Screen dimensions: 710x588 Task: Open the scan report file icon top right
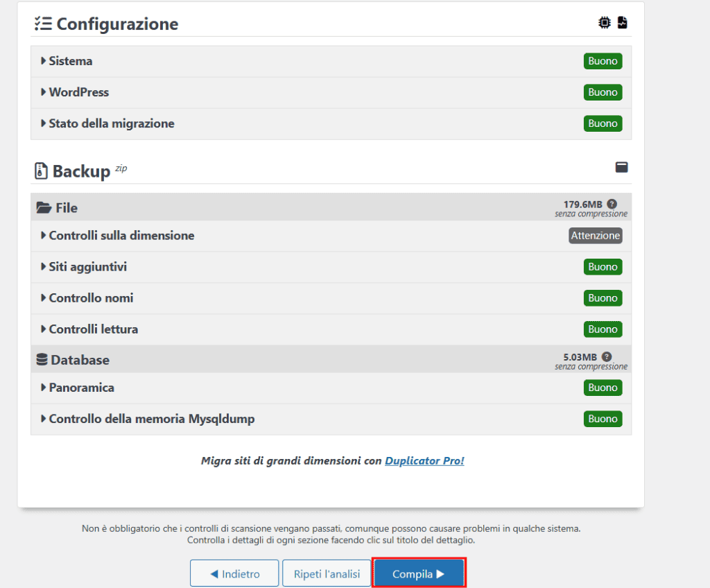[622, 22]
